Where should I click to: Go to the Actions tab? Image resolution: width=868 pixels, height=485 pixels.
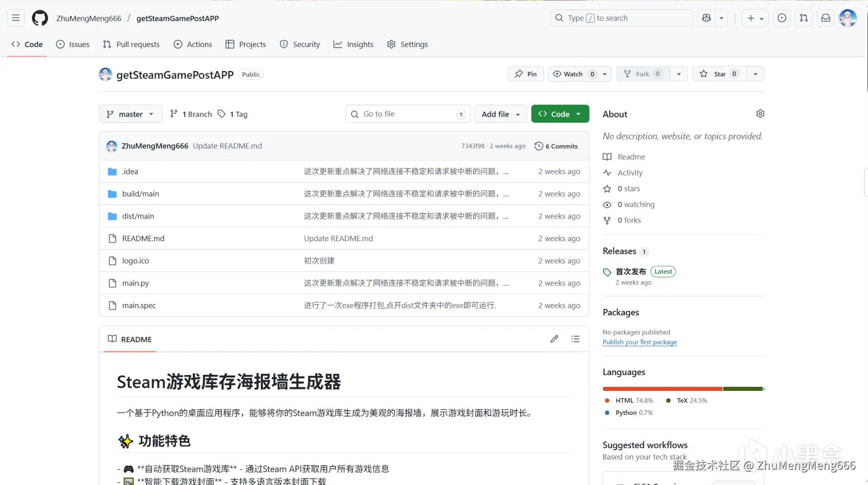click(x=193, y=44)
